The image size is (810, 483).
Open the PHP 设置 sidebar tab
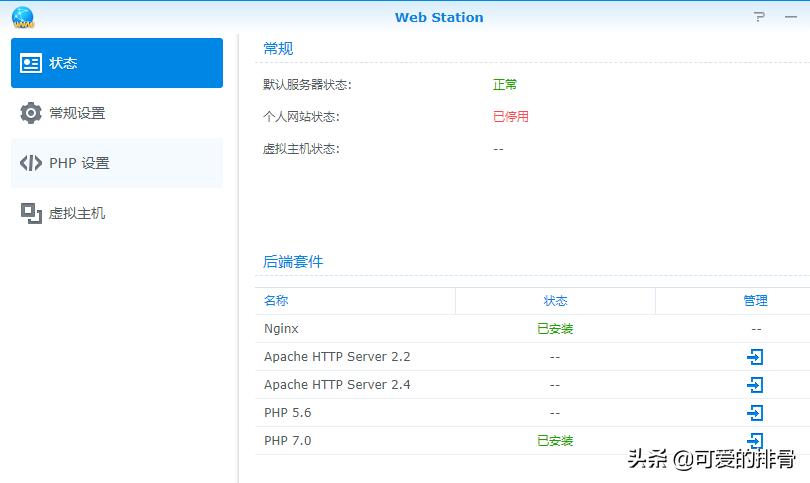tap(117, 163)
